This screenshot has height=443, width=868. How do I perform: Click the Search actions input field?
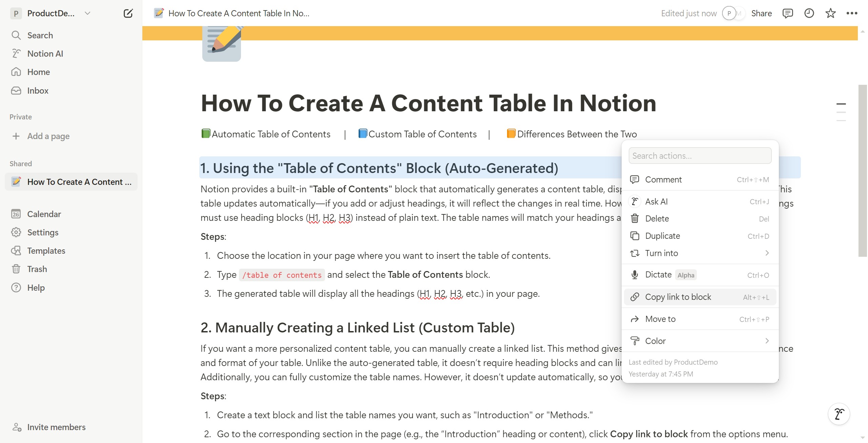point(700,156)
